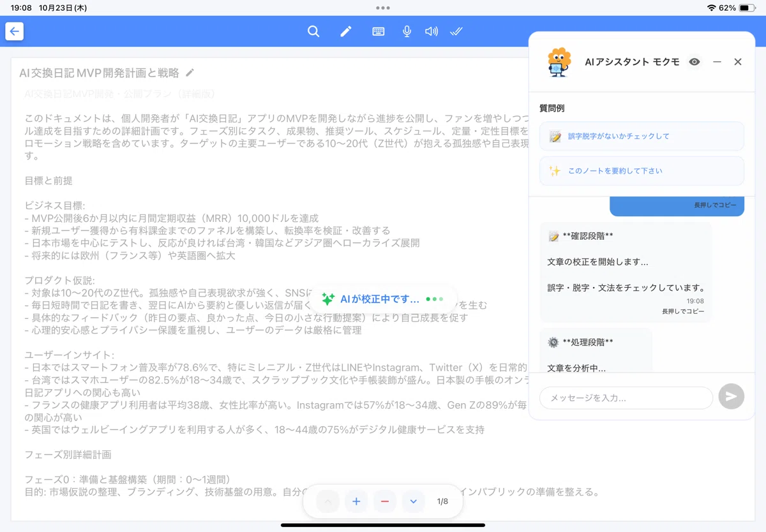Tap the battery indicator in status bar
Image resolution: width=766 pixels, height=532 pixels.
tap(746, 8)
